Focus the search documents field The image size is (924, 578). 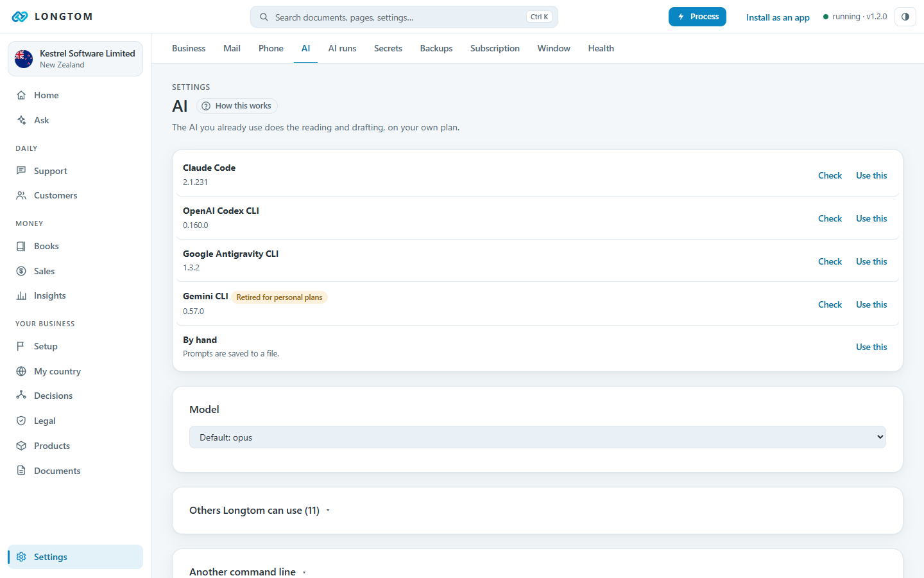404,17
